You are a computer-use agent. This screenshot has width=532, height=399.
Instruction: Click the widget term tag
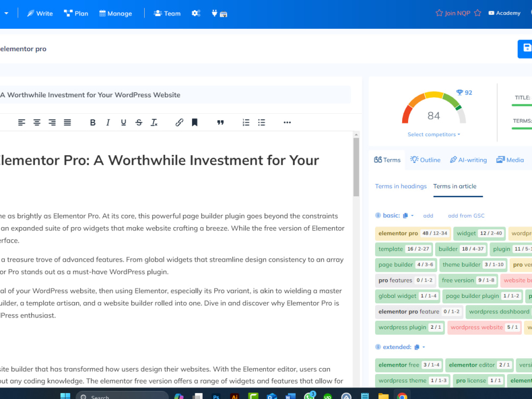pos(479,234)
